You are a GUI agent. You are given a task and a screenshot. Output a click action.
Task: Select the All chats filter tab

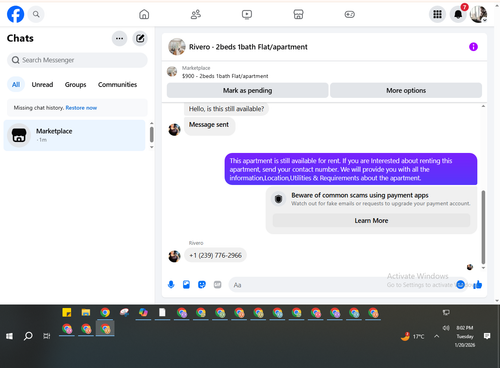(16, 85)
